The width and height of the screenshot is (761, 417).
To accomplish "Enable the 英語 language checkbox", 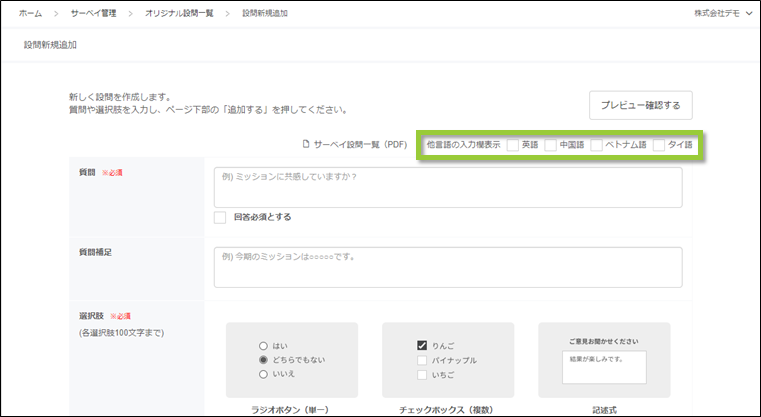I will pyautogui.click(x=513, y=145).
